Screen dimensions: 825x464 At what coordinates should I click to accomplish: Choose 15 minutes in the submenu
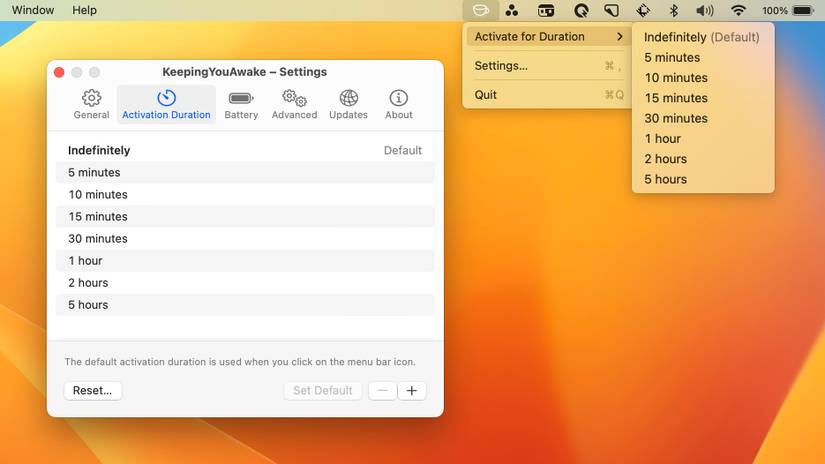(703, 98)
